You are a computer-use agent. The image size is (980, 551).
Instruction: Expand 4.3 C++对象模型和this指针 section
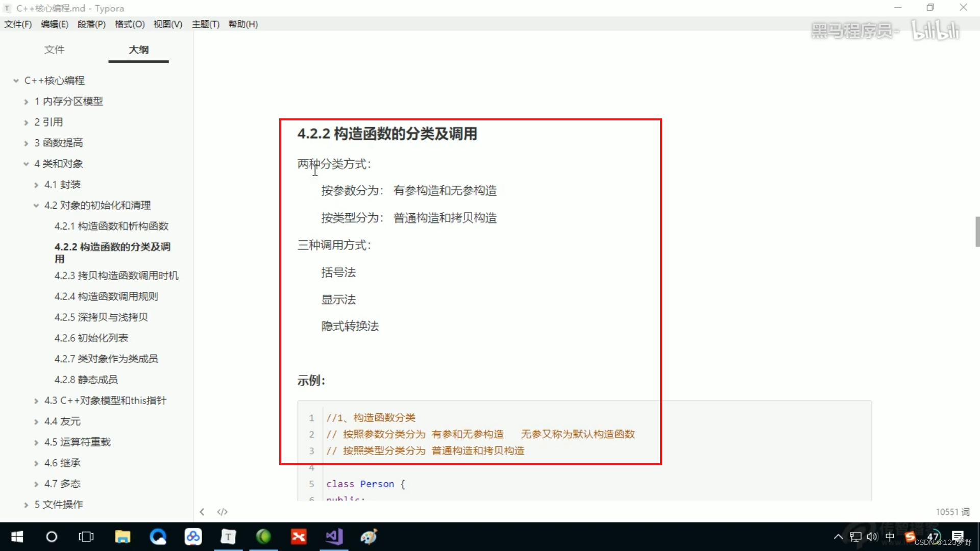click(36, 401)
